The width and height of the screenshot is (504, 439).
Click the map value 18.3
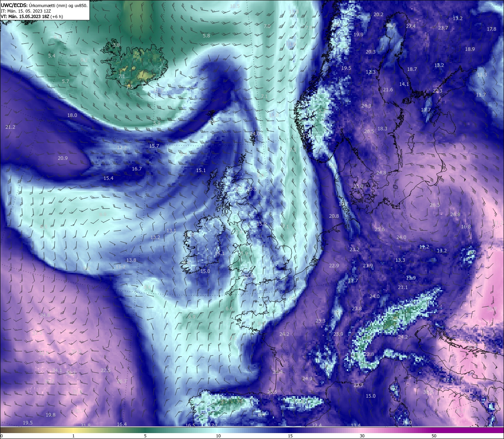(382, 128)
